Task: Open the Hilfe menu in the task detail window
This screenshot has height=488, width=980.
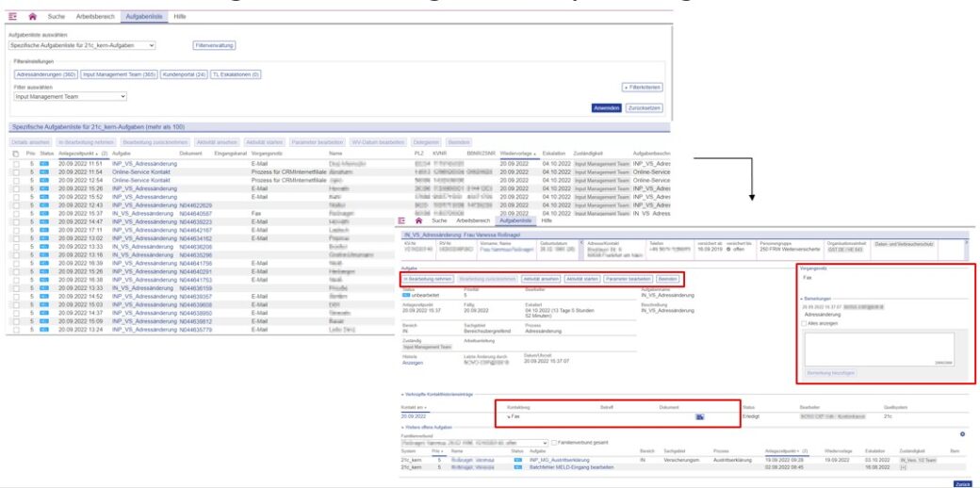Action: 547,220
